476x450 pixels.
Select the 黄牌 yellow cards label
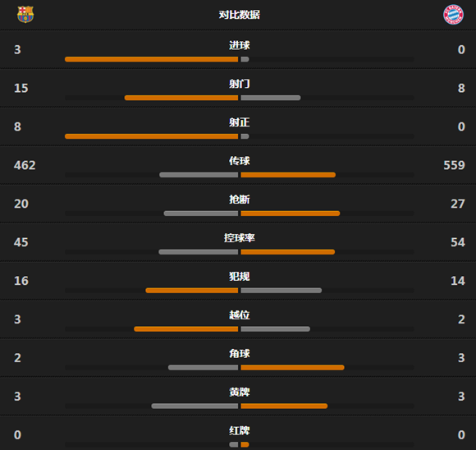(239, 393)
